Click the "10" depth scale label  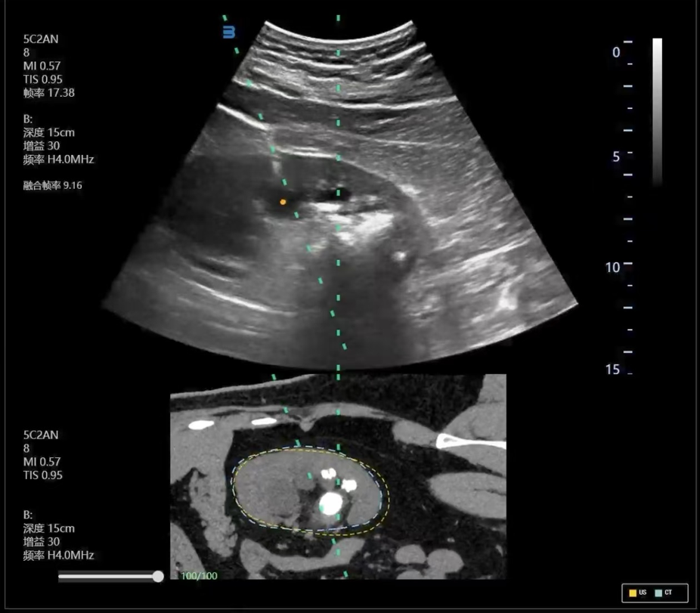[612, 268]
